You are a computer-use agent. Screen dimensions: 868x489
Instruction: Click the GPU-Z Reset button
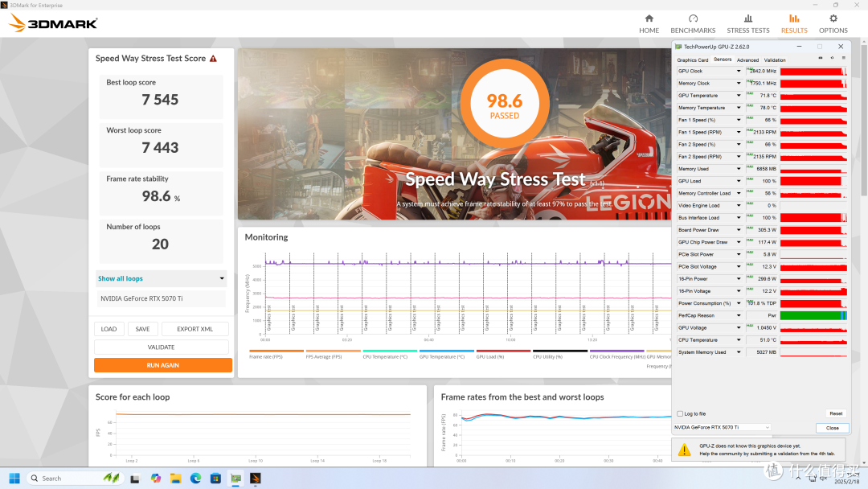pyautogui.click(x=836, y=413)
